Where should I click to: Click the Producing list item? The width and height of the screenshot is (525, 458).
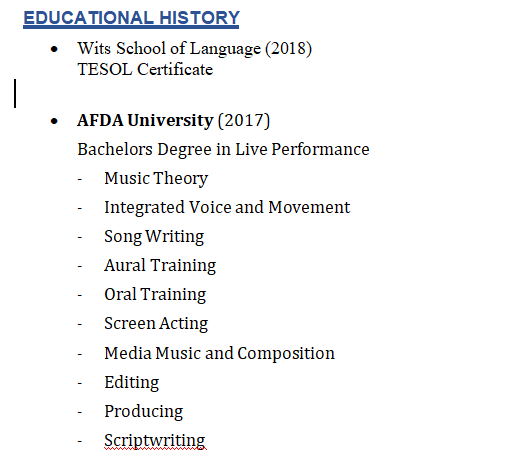144,412
